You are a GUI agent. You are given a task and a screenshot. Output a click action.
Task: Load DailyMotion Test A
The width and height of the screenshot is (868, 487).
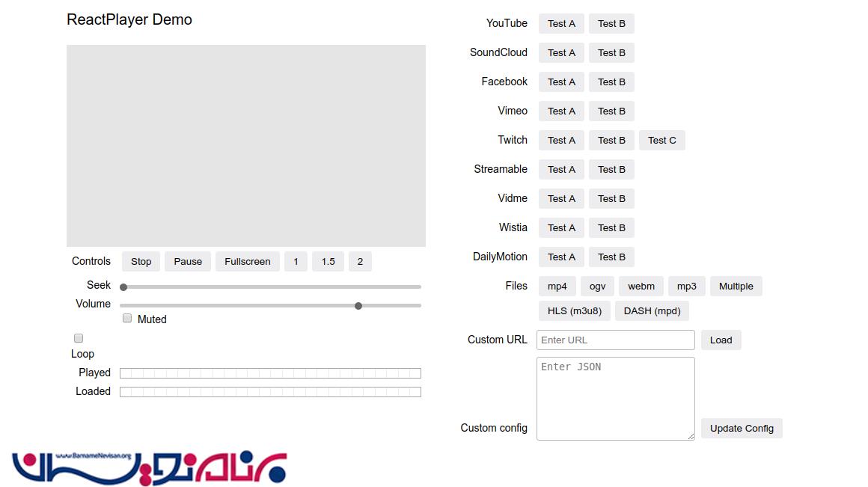coord(561,257)
